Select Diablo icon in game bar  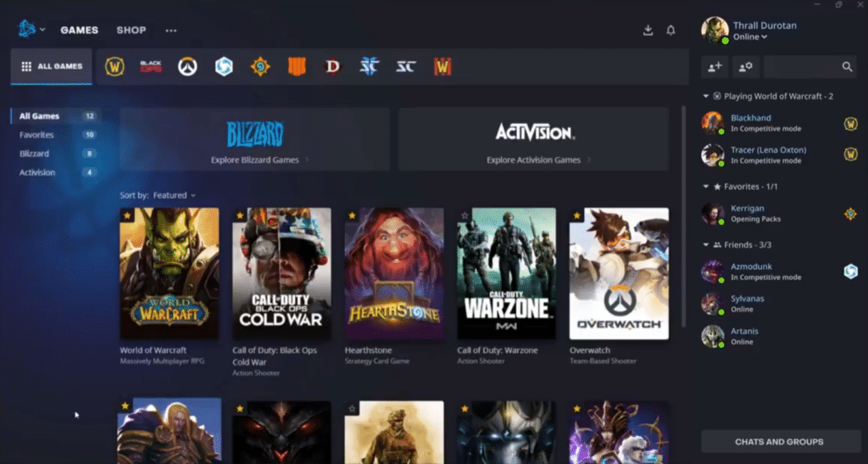332,67
